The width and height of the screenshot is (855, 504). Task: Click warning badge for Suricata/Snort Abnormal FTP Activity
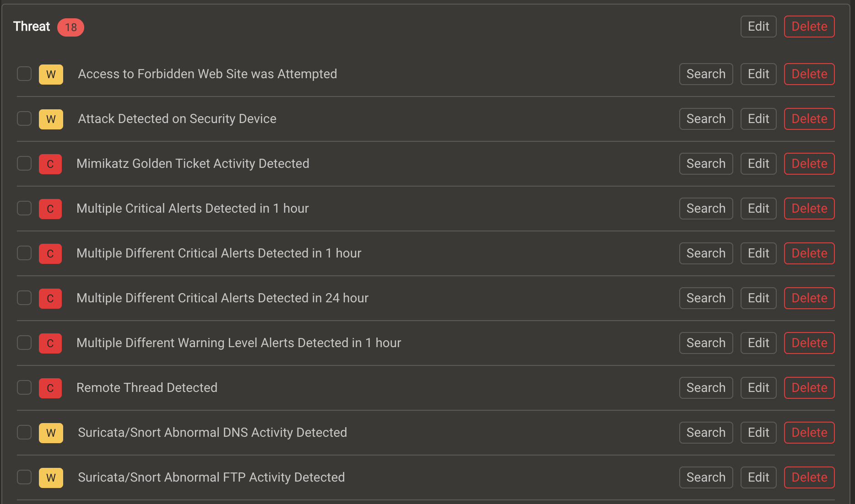(x=51, y=477)
